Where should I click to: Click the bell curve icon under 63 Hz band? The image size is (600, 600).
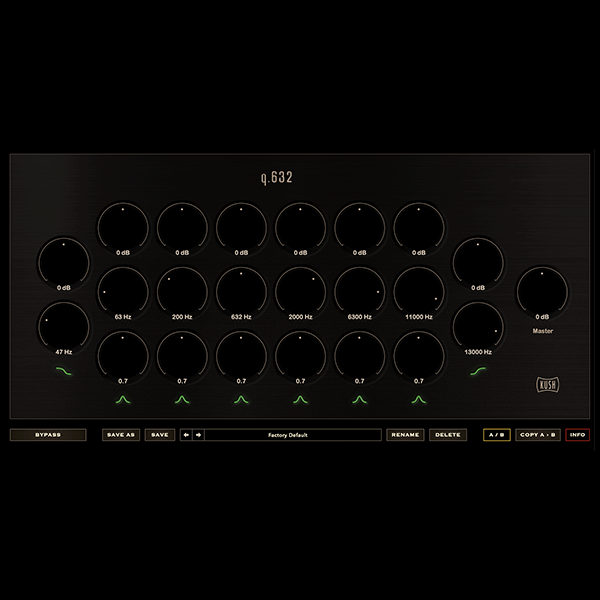[x=123, y=400]
